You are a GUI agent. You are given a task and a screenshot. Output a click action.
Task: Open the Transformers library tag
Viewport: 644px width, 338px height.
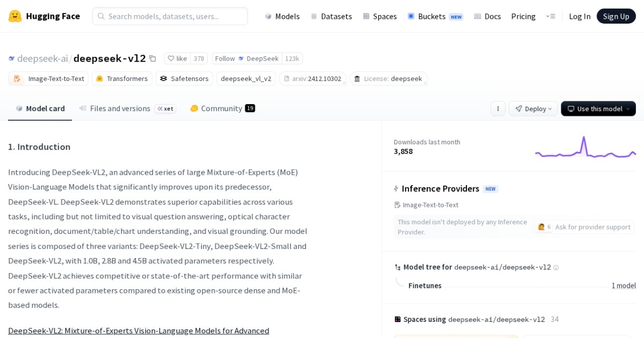(122, 78)
